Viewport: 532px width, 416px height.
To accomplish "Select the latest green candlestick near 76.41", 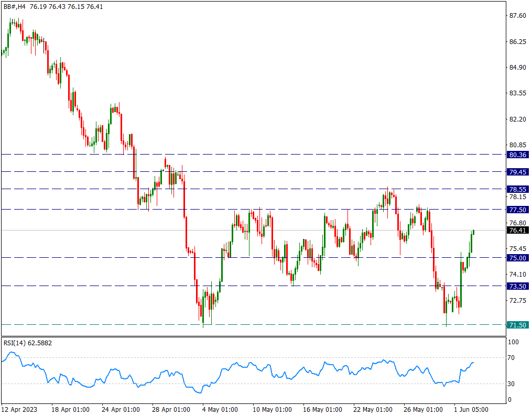I will 473,232.
